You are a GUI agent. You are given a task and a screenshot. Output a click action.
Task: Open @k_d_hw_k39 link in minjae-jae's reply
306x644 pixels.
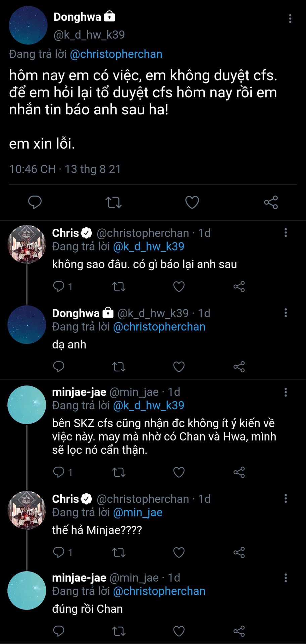pos(149,406)
